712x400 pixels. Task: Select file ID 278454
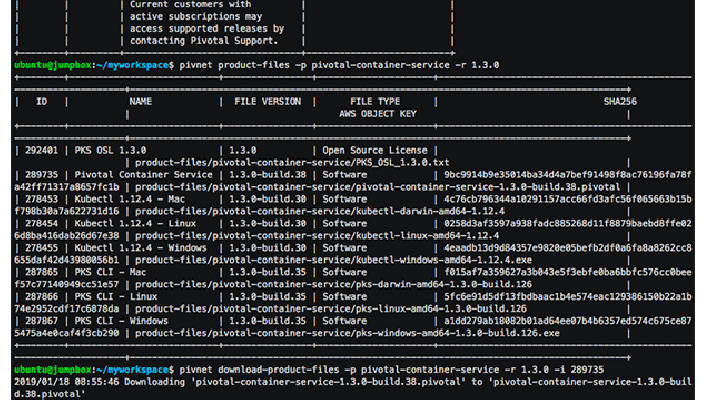[41, 223]
